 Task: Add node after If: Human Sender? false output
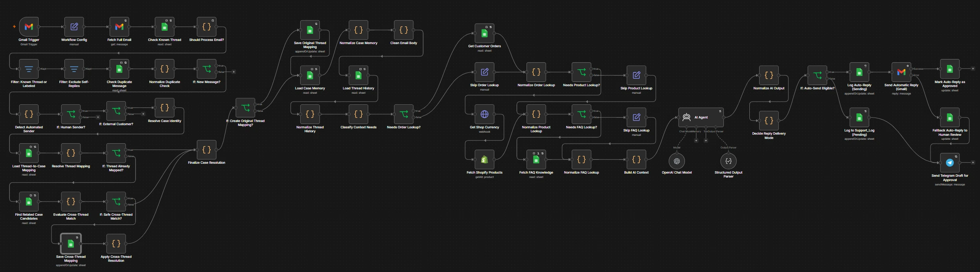click(98, 117)
